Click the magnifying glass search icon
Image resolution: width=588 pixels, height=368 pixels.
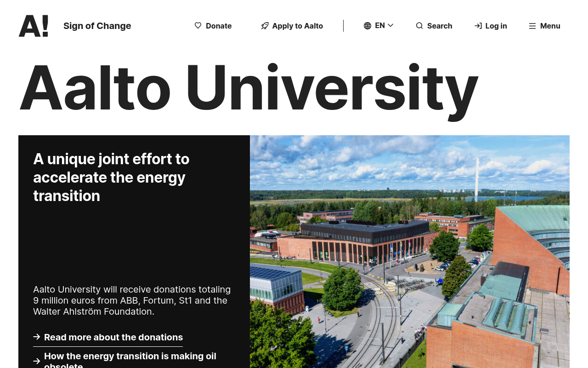pyautogui.click(x=419, y=26)
